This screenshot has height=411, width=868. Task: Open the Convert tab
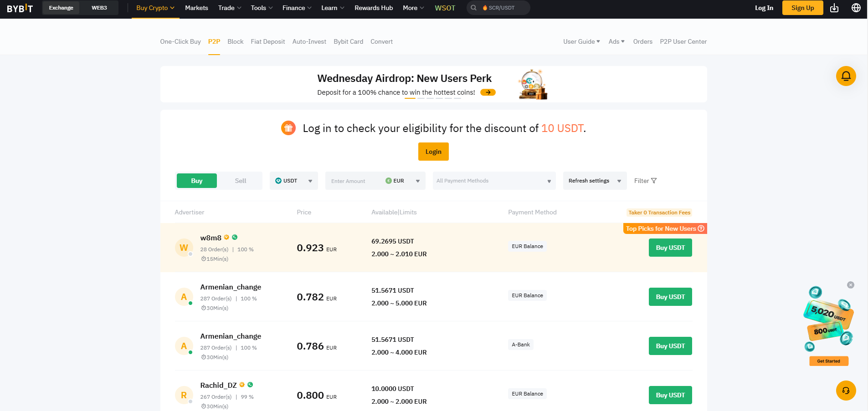pyautogui.click(x=381, y=41)
